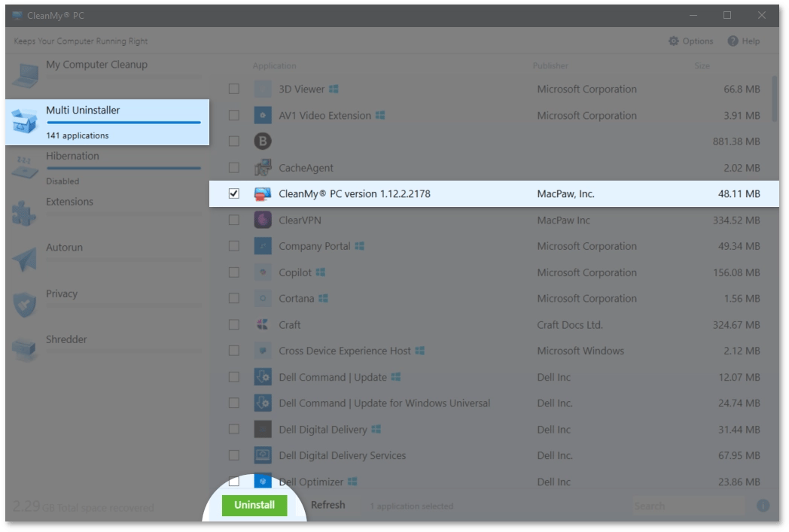The height and width of the screenshot is (532, 789).
Task: Sort by the Application column header
Action: click(274, 66)
